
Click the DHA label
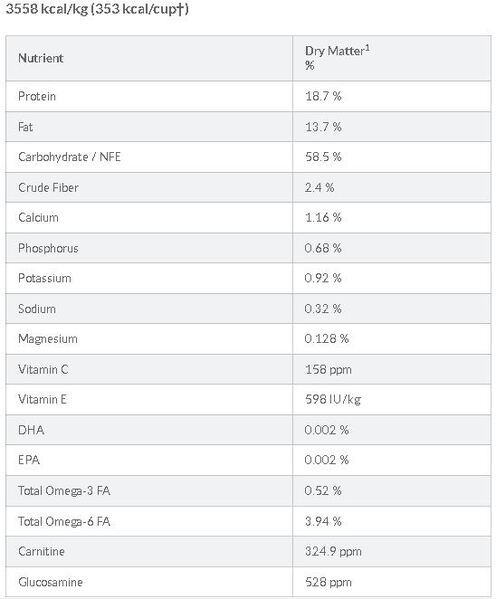click(31, 430)
